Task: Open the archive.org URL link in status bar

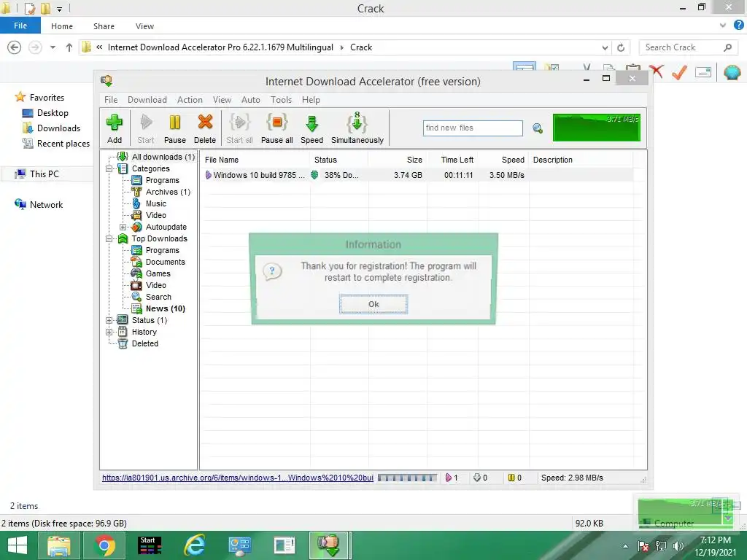Action: pos(237,478)
